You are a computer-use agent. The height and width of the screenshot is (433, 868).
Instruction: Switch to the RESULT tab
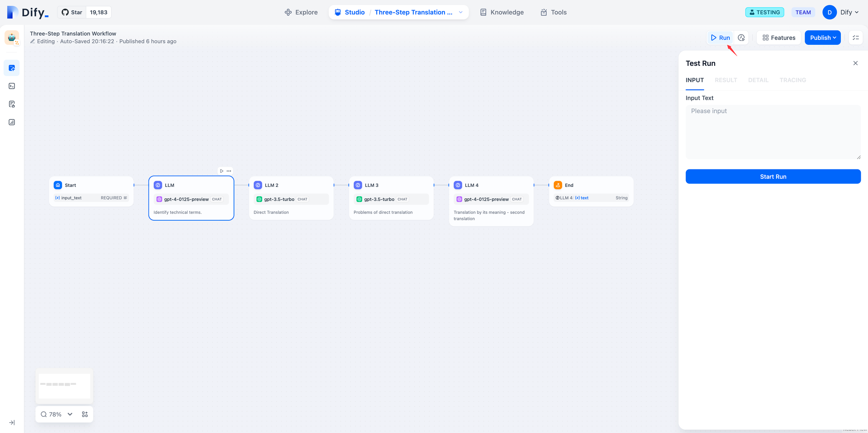(726, 80)
